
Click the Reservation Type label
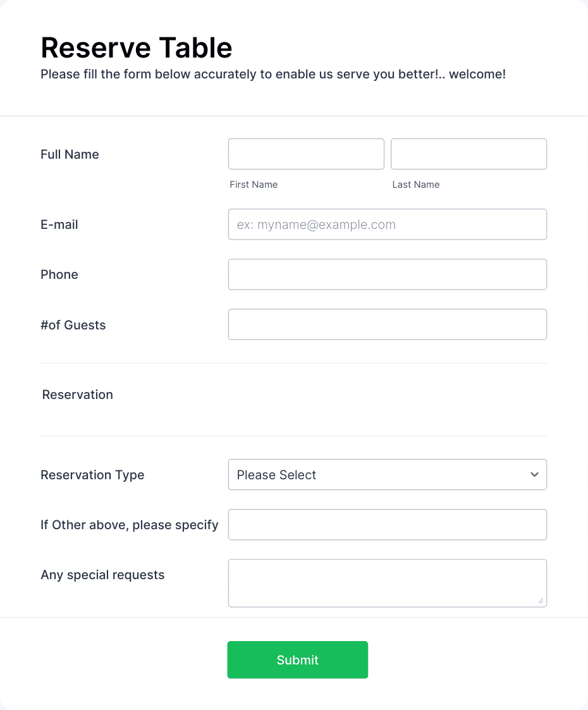click(x=92, y=475)
